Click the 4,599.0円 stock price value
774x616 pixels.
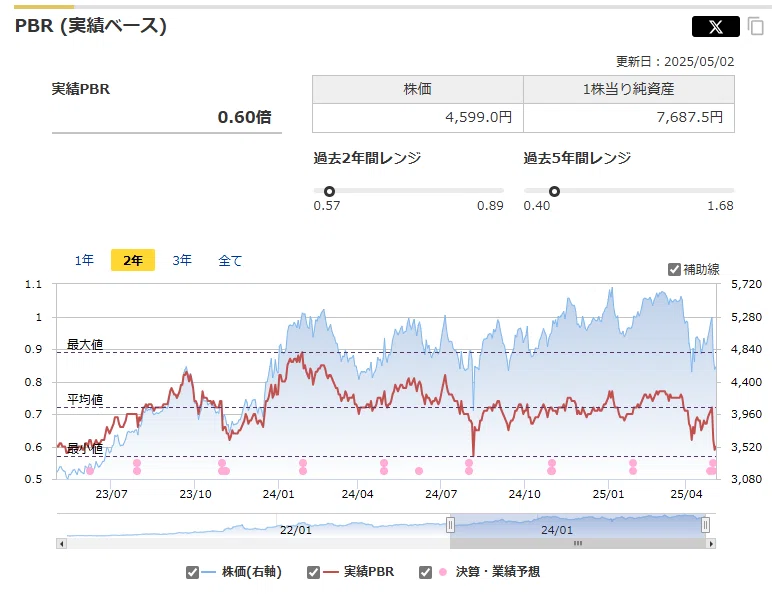(478, 117)
